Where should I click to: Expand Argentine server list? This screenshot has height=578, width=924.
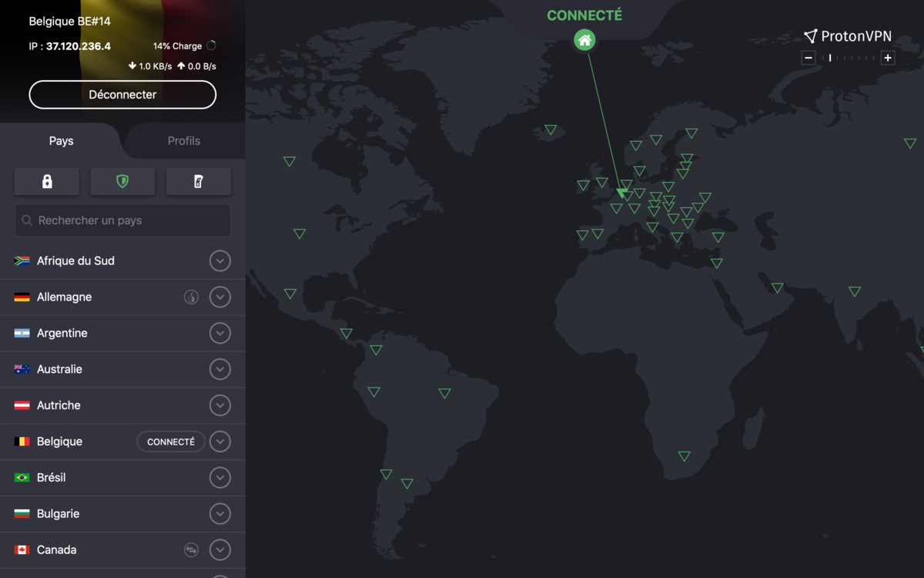(220, 333)
